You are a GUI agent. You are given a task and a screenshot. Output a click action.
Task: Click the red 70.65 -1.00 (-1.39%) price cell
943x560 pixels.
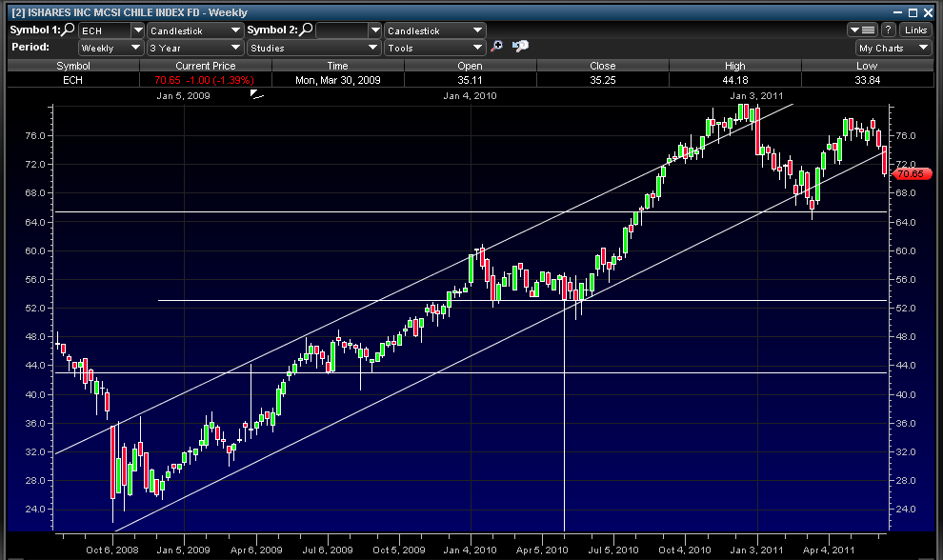click(x=205, y=80)
